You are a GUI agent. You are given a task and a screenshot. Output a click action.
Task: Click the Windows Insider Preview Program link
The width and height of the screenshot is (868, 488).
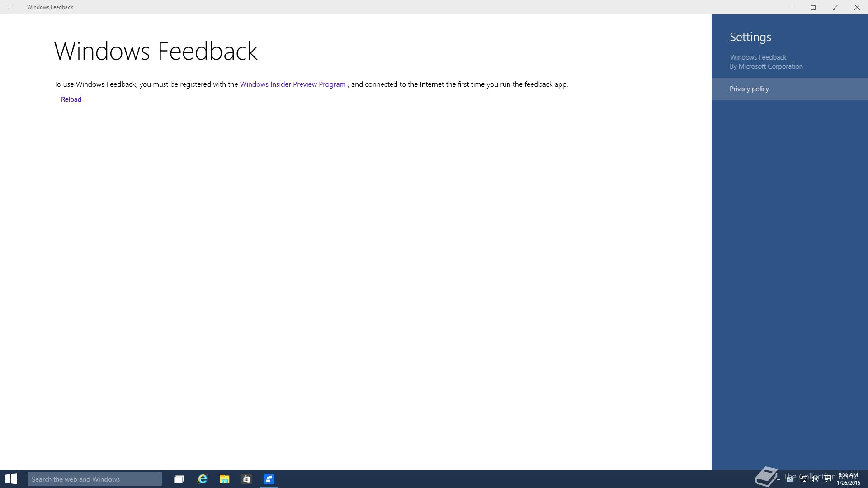pos(292,84)
